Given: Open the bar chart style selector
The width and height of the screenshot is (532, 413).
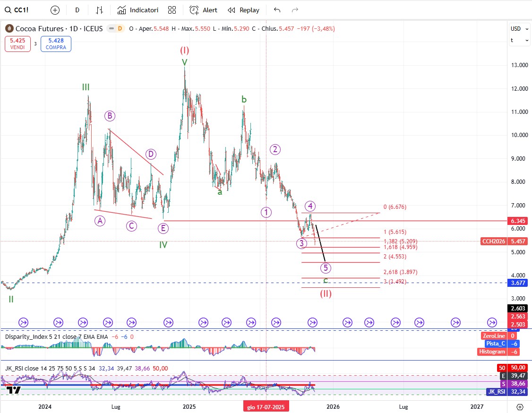Looking at the screenshot, I should [99, 10].
